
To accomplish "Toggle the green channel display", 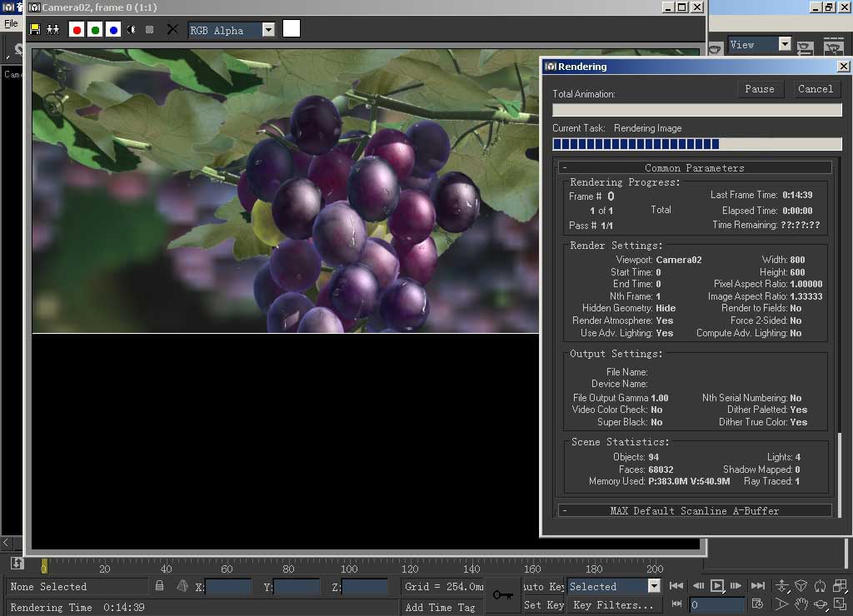I will [95, 30].
